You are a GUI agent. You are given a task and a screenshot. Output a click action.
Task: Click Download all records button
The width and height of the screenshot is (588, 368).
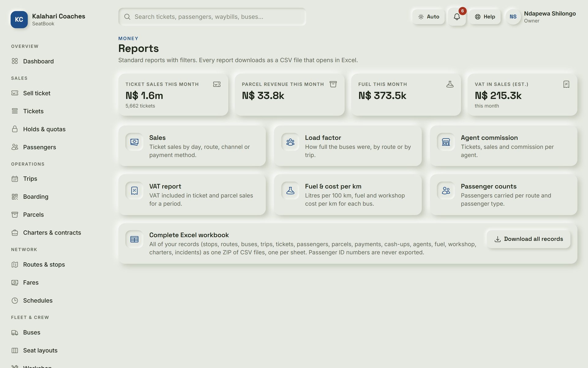(x=529, y=239)
